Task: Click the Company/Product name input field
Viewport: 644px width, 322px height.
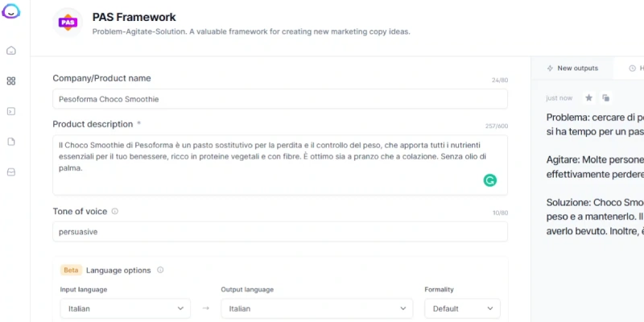Action: click(x=280, y=99)
